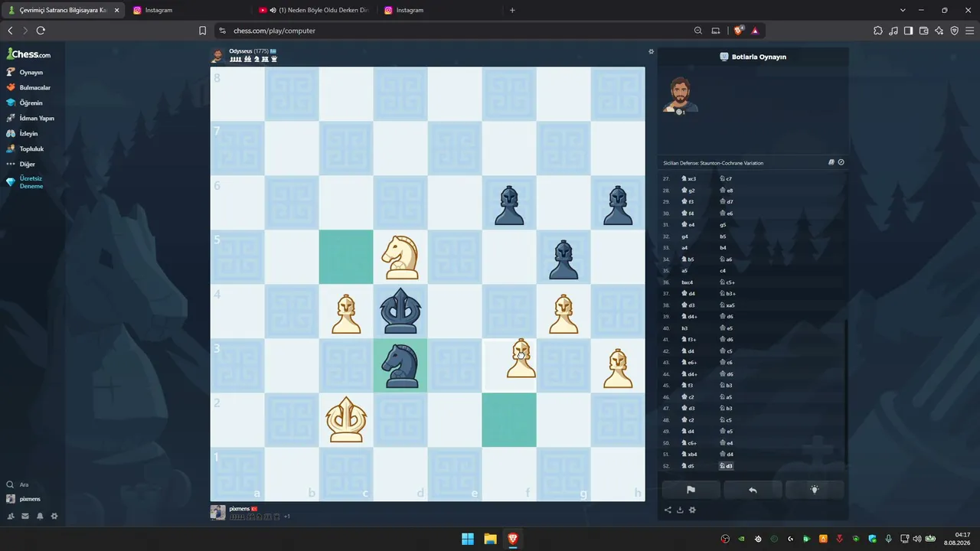This screenshot has height=551, width=980.
Task: Open the pixmens profile in the sidebar
Action: pyautogui.click(x=24, y=499)
